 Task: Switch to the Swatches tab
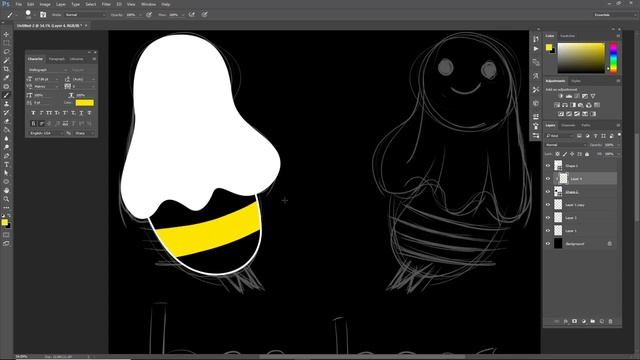[567, 36]
